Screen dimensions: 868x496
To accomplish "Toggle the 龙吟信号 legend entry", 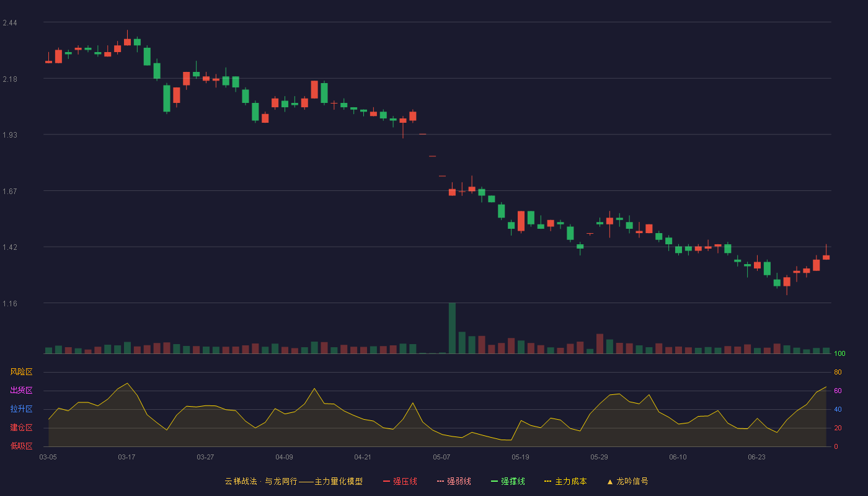I will (x=627, y=481).
